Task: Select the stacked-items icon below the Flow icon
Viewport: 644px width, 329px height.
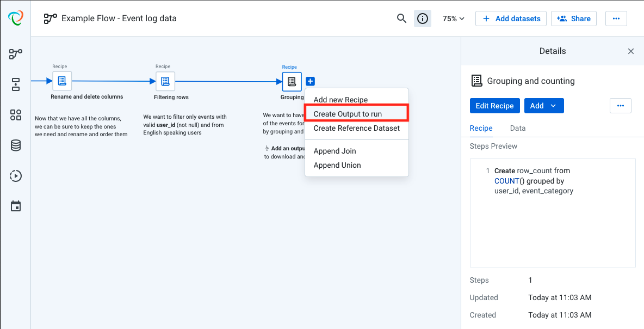Action: coord(15,84)
